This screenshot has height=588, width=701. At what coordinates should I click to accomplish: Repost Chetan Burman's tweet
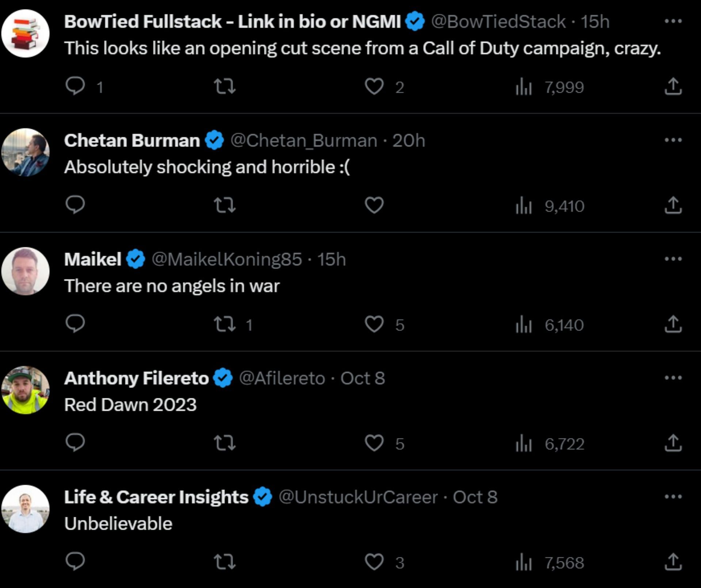[225, 205]
